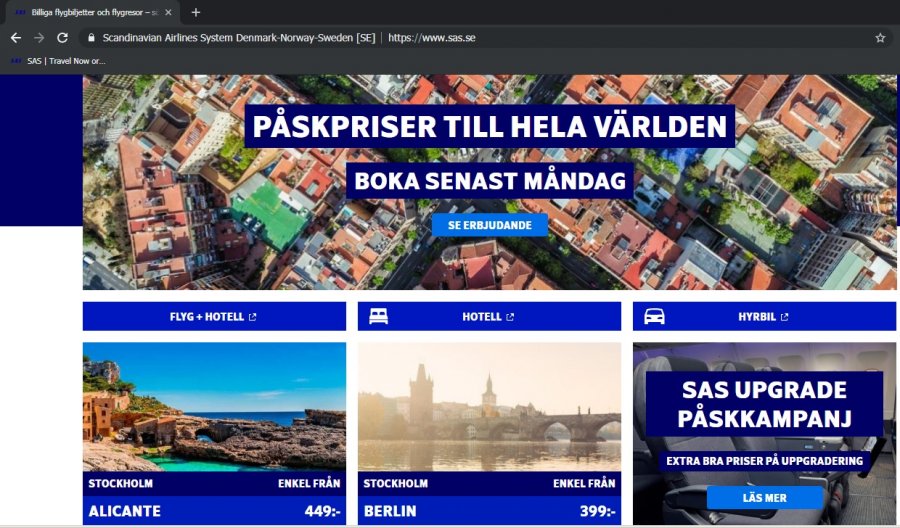Open the FLYG + HOTELL link
The image size is (900, 528).
[214, 316]
